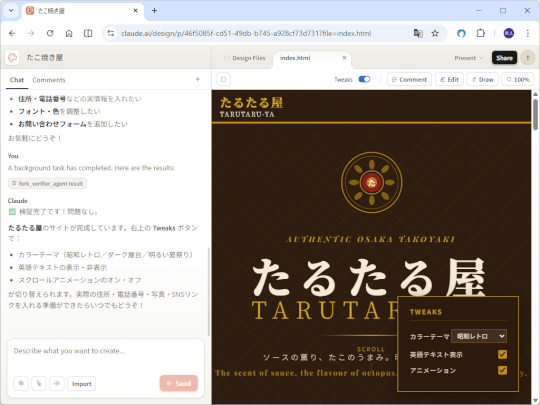Click the voice input waveform icon
The width and height of the screenshot is (540, 405).
pos(57,383)
